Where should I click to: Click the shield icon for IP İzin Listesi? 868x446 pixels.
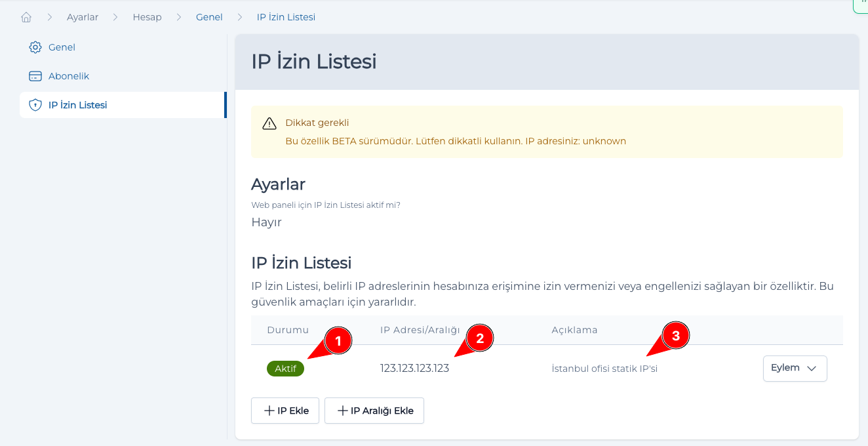pyautogui.click(x=35, y=104)
